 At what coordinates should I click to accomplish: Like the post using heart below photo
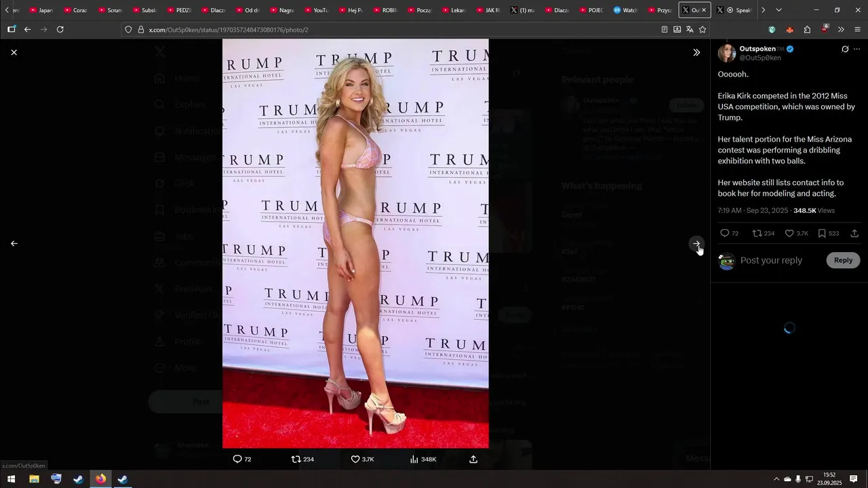[355, 459]
